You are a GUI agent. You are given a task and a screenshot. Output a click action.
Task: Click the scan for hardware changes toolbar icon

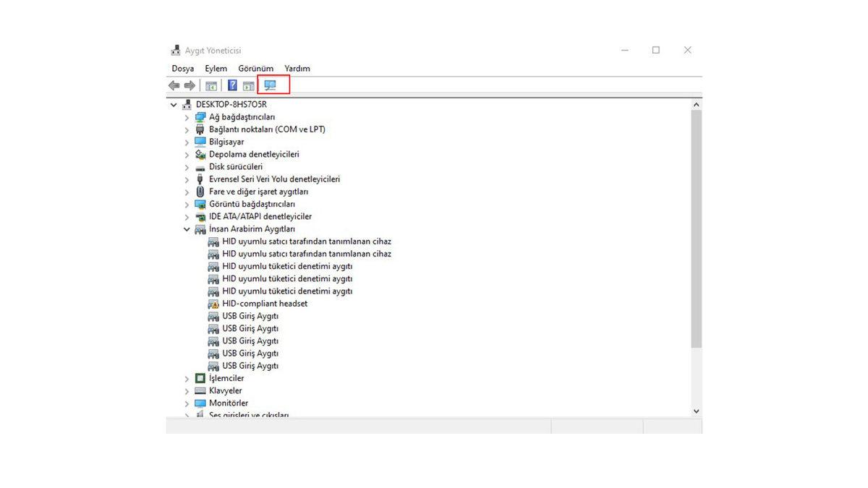tap(271, 85)
